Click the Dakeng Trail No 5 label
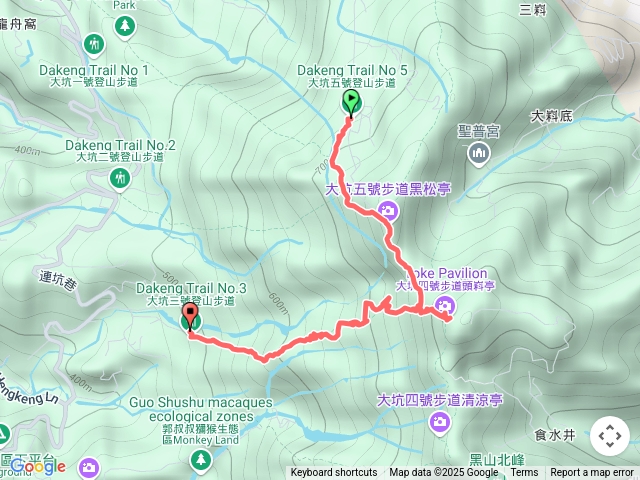This screenshot has width=640, height=480. pyautogui.click(x=352, y=70)
